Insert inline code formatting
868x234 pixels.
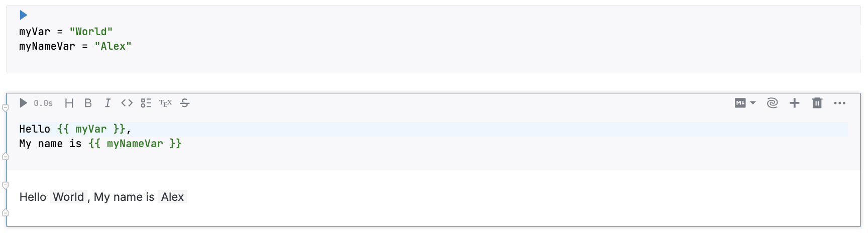[127, 103]
